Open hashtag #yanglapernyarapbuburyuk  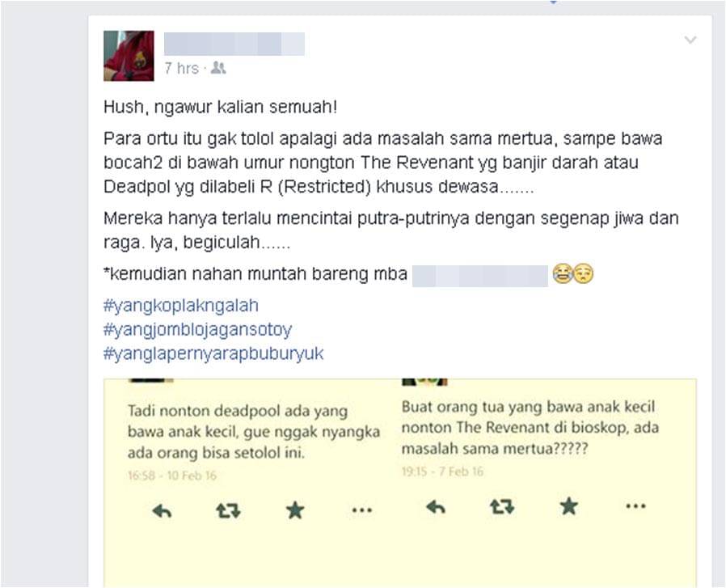click(213, 354)
